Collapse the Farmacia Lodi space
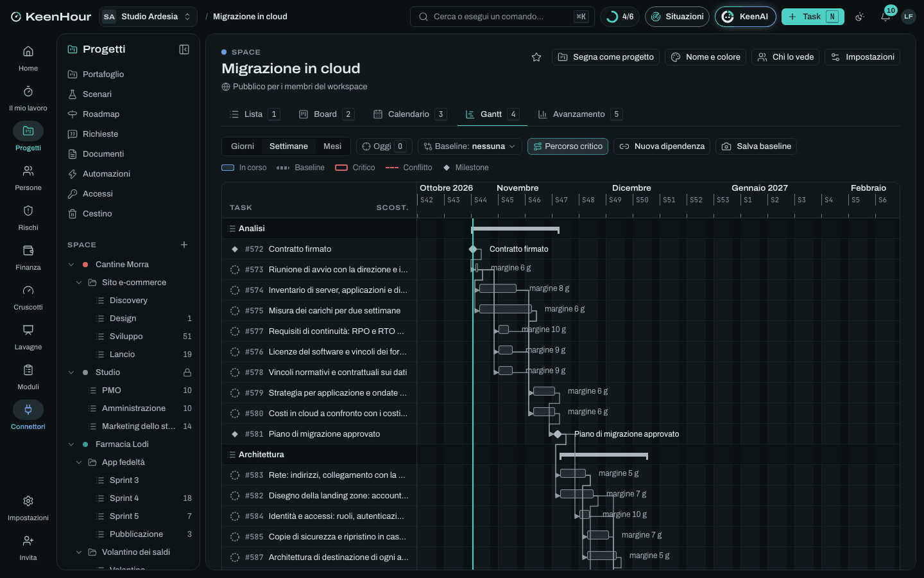Viewport: 924px width, 578px height. 71,444
